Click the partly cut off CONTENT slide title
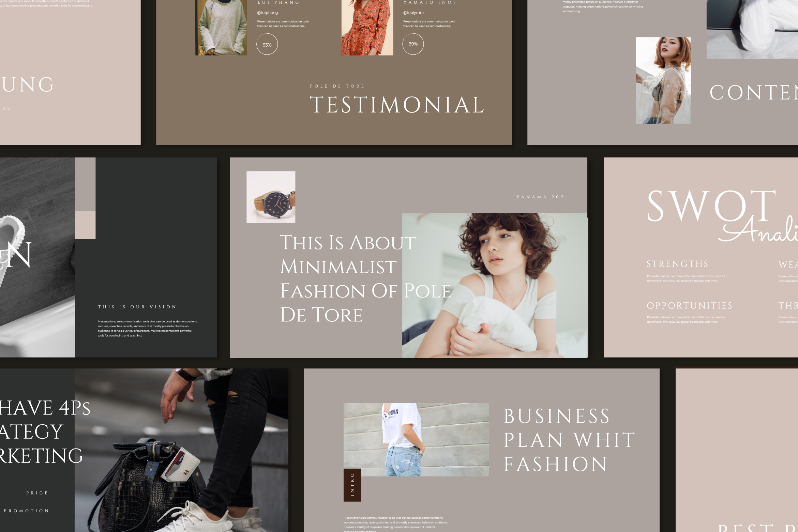Viewport: 798px width, 532px height. click(754, 92)
